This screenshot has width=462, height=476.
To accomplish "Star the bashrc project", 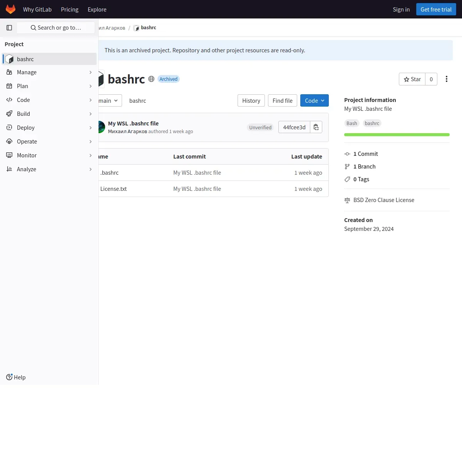I will click(x=412, y=79).
